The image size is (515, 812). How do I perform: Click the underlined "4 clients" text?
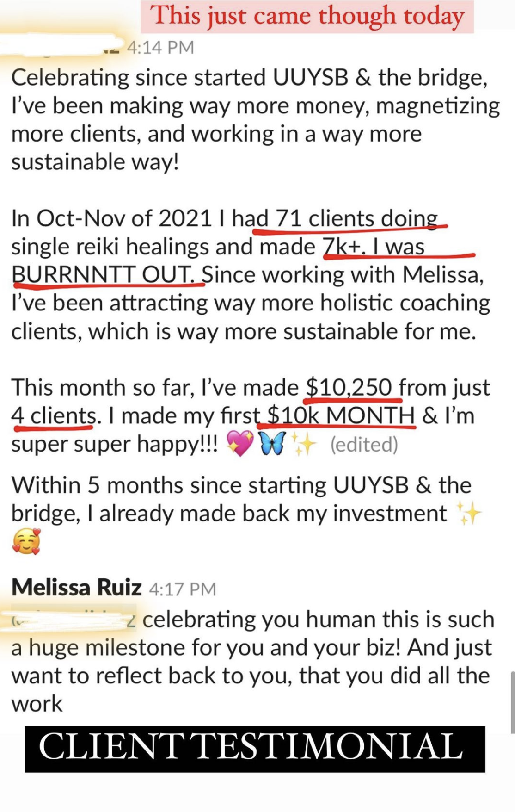[x=54, y=415]
